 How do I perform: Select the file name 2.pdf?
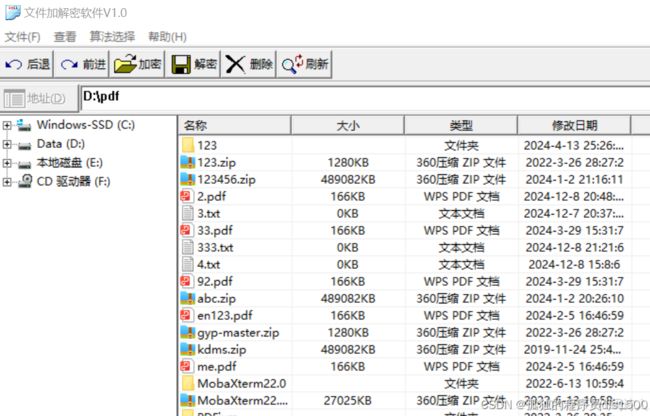tap(211, 196)
